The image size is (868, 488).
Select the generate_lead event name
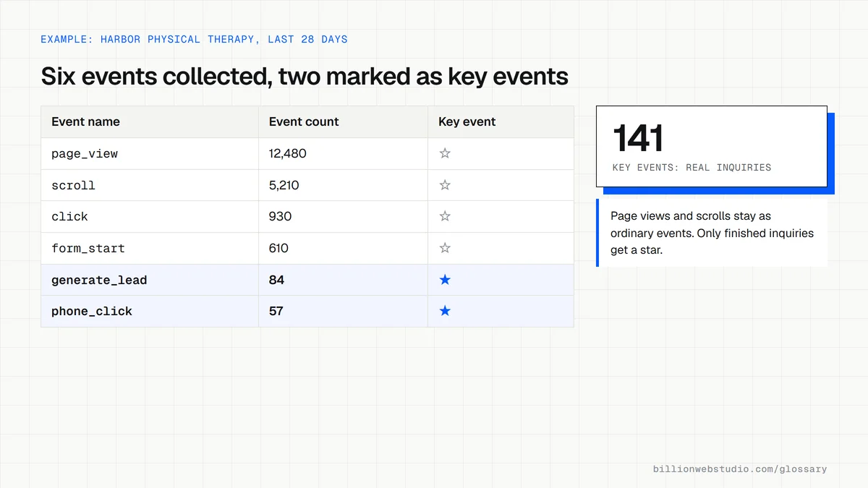coord(99,280)
